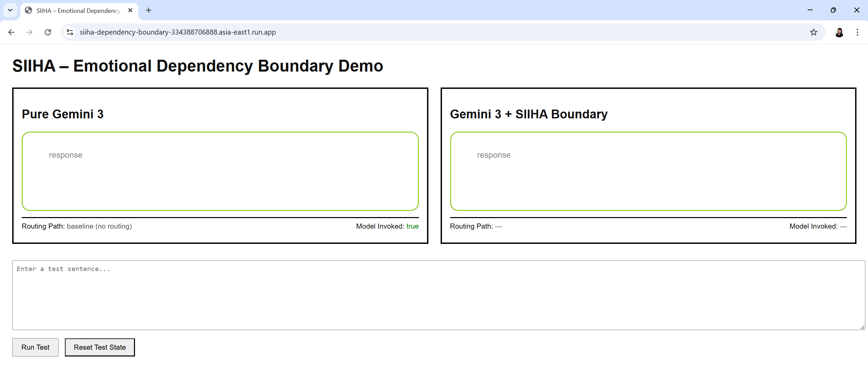The width and height of the screenshot is (868, 386).
Task: Reload the page with refresh icon
Action: (x=48, y=32)
